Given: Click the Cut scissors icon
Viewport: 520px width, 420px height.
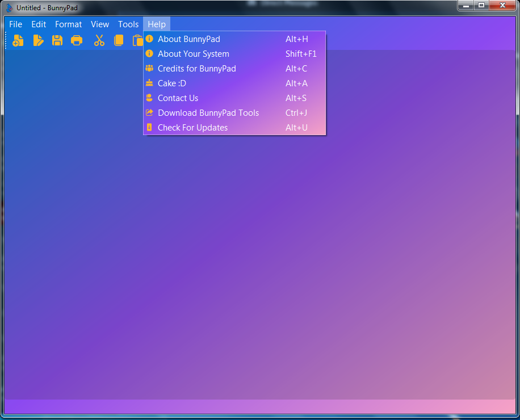Looking at the screenshot, I should point(99,40).
